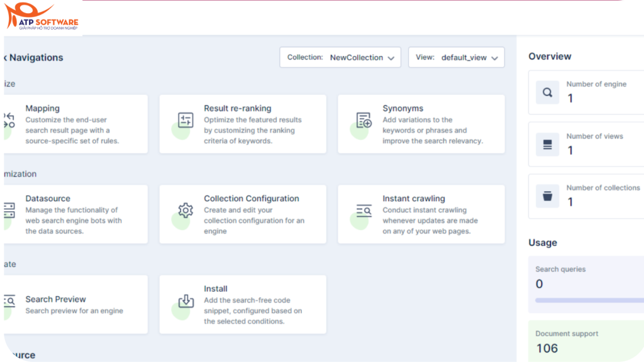Click the Synonyms document-plus icon
This screenshot has width=644, height=362.
(x=364, y=120)
